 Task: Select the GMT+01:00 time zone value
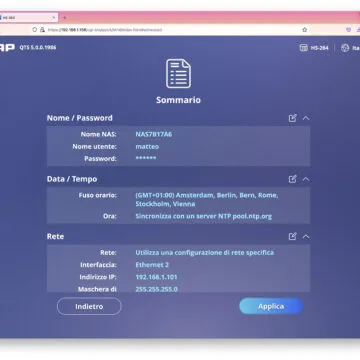[x=207, y=199]
